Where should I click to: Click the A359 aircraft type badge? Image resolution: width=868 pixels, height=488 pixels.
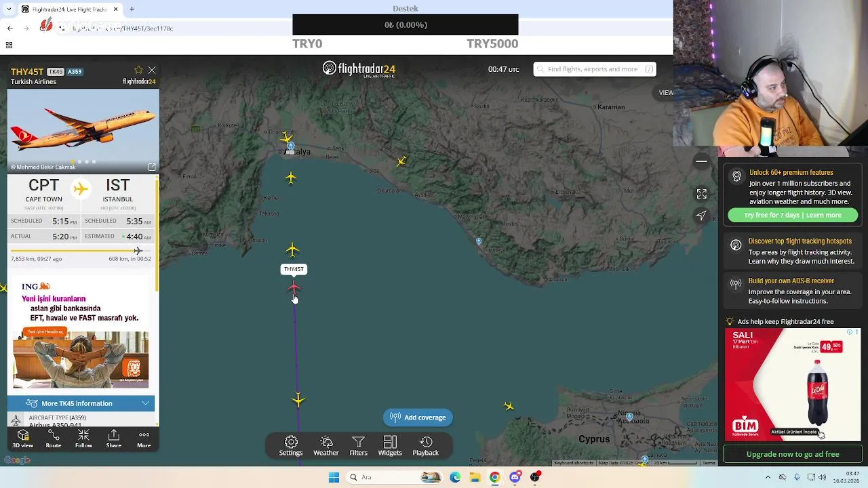coord(75,72)
